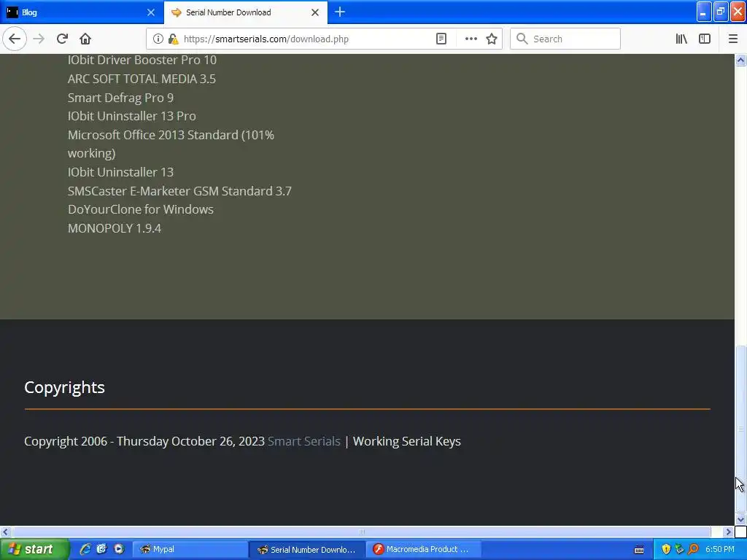Click the horizontal scrollbar right arrow
Image resolution: width=747 pixels, height=560 pixels.
pyautogui.click(x=729, y=532)
